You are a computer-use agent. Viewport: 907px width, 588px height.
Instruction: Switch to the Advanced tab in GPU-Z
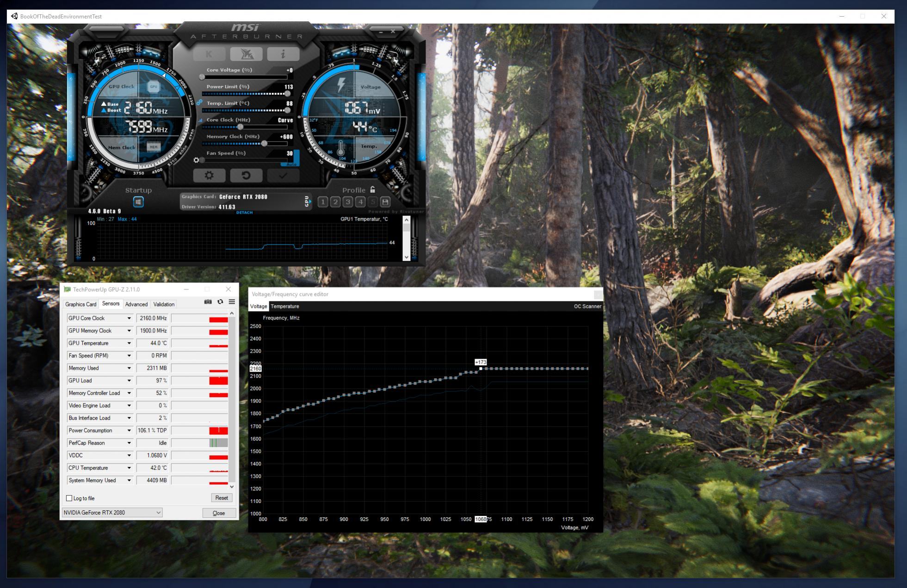click(x=136, y=304)
